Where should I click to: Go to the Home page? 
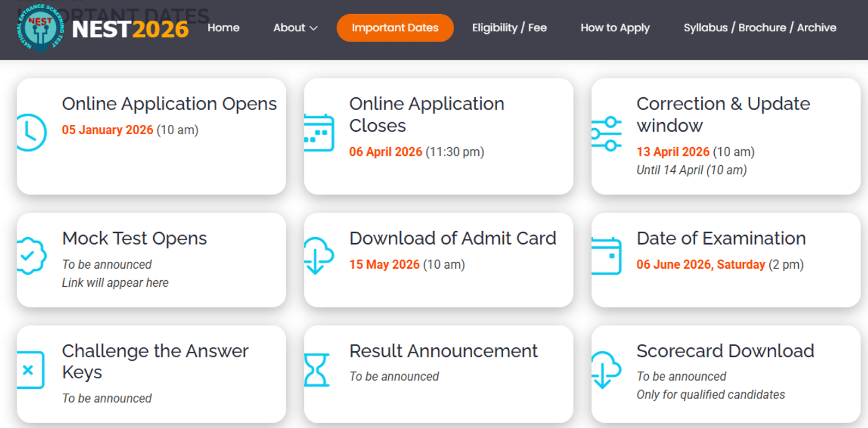coord(224,28)
